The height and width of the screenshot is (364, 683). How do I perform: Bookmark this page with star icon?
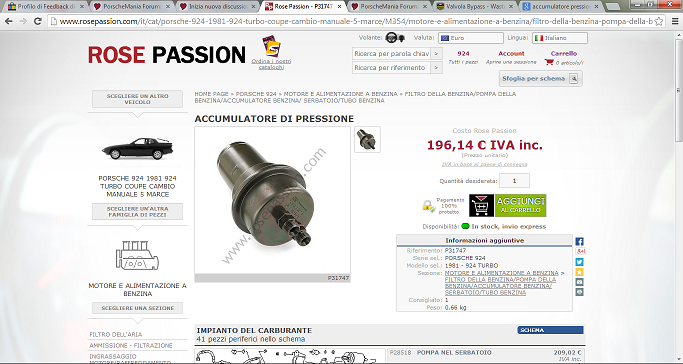[x=659, y=21]
